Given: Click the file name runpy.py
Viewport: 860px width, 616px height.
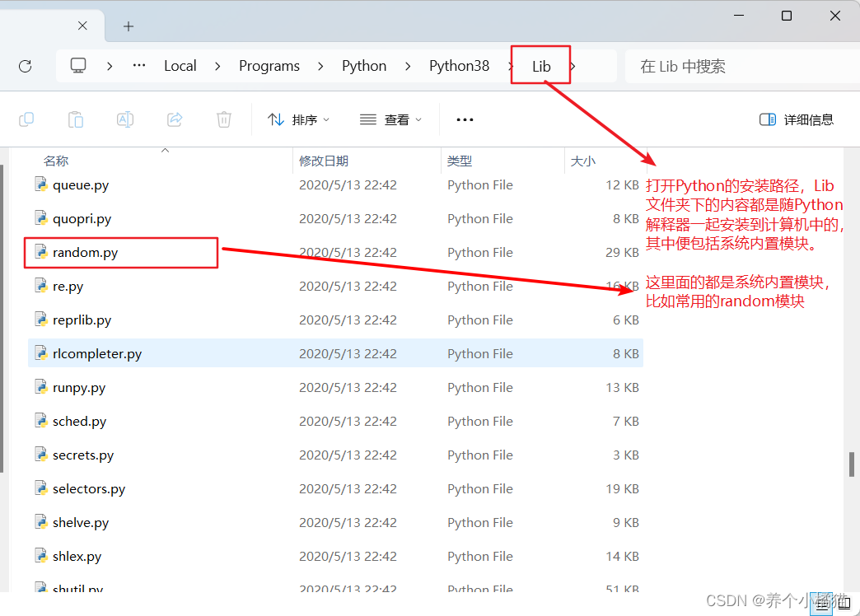Looking at the screenshot, I should coord(79,388).
